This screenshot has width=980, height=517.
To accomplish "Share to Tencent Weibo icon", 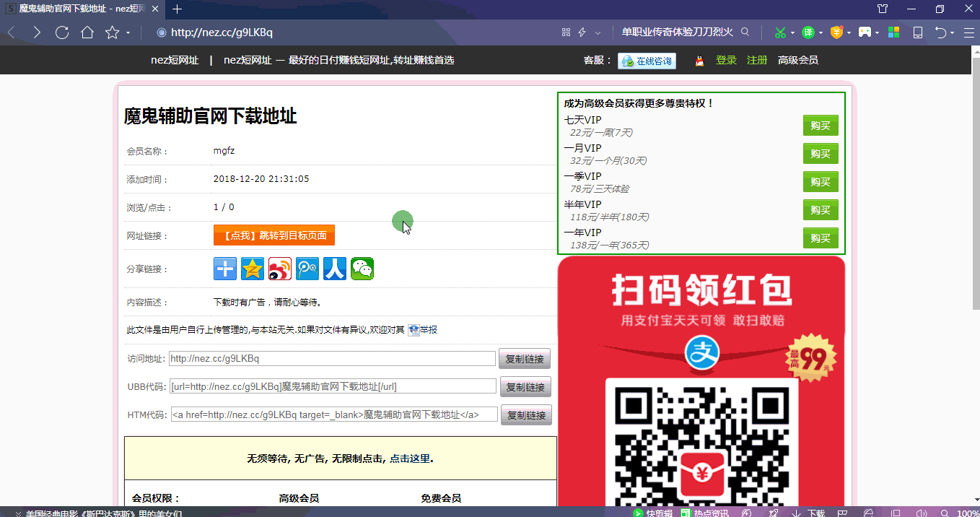I will pos(307,269).
